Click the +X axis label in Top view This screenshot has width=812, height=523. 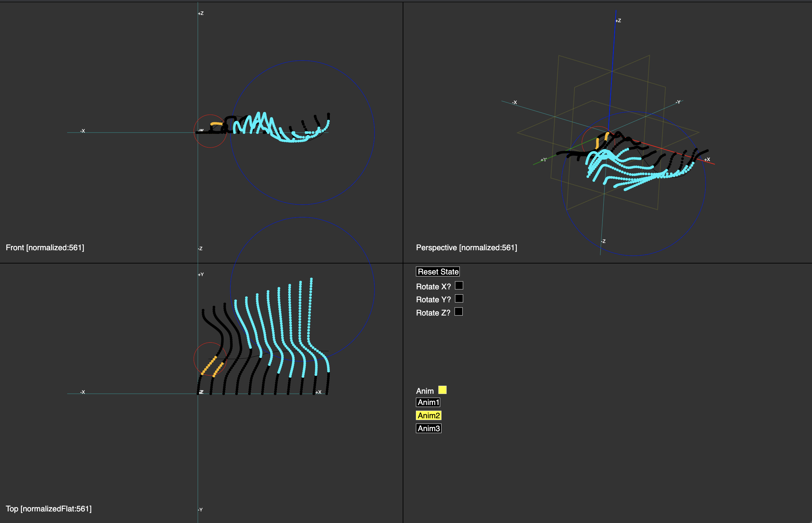[x=318, y=392]
